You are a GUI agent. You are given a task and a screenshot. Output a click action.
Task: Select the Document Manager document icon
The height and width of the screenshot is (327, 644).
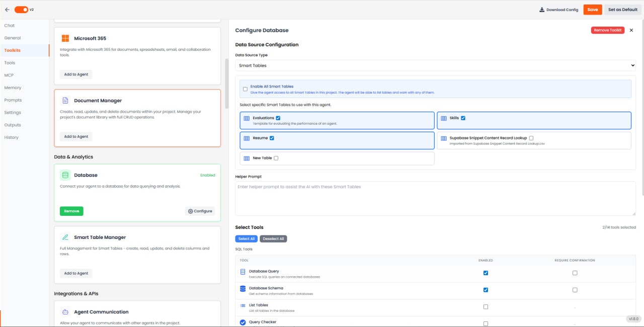coord(64,100)
